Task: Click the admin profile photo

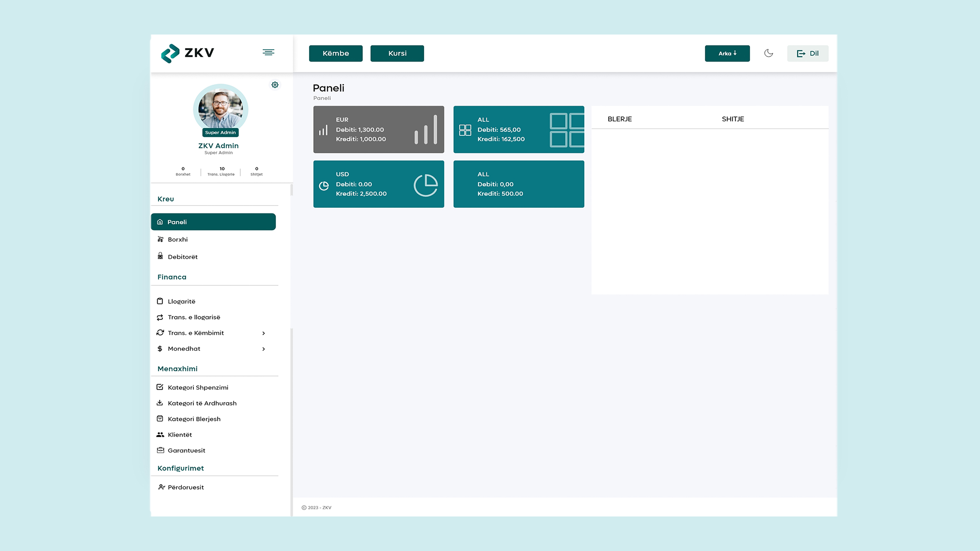Action: pos(220,109)
